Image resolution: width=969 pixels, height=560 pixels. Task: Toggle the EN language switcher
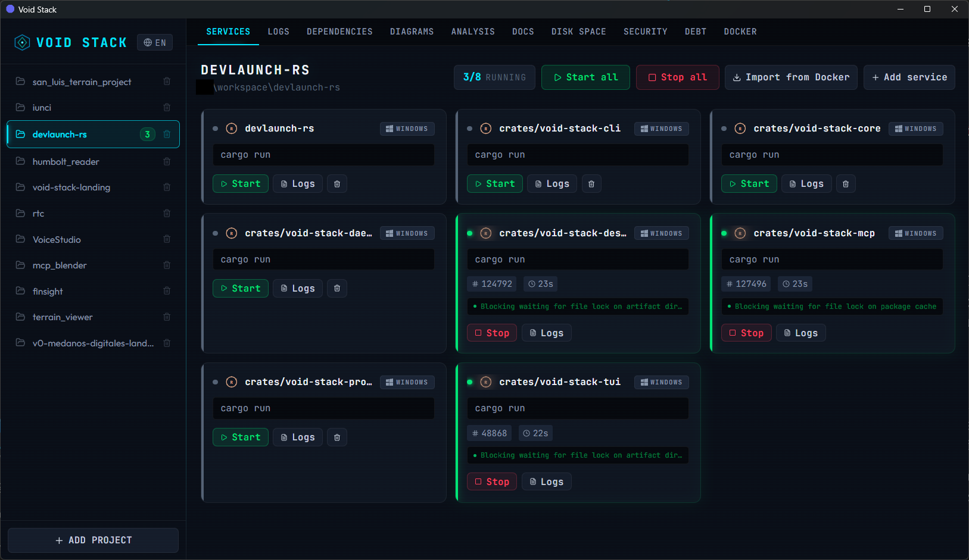(155, 42)
